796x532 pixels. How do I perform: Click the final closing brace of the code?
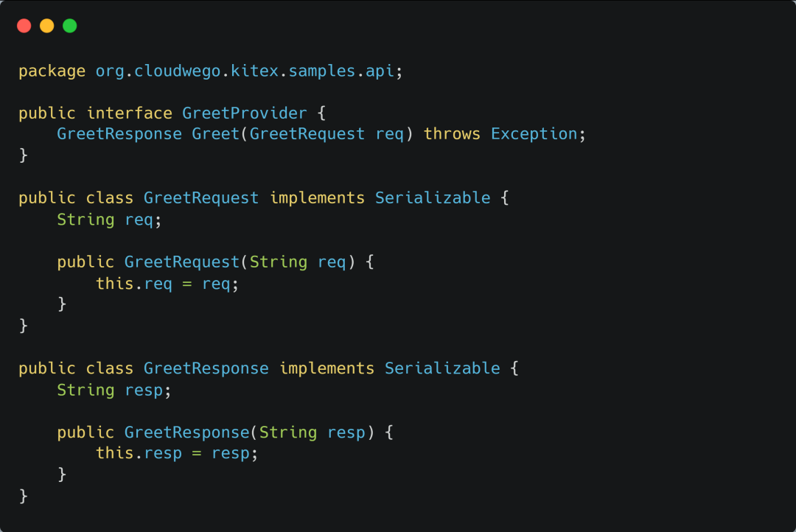click(x=24, y=496)
